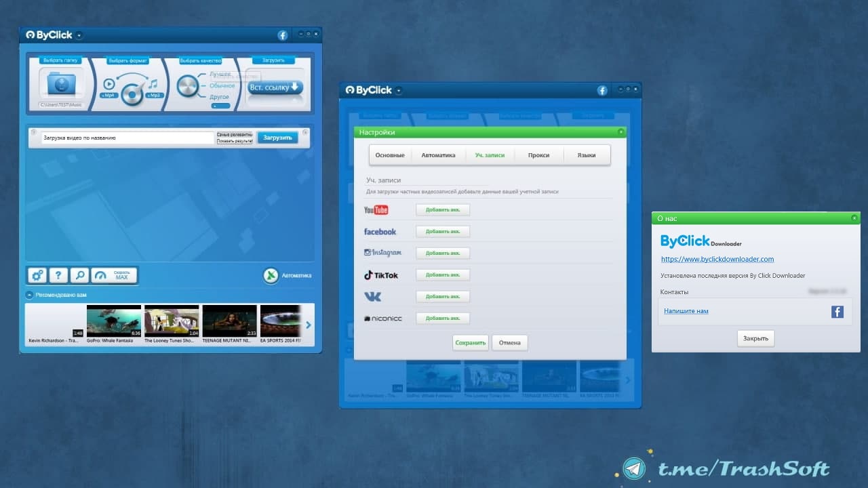
Task: Choose "Лучшее" quality option
Action: coord(220,74)
